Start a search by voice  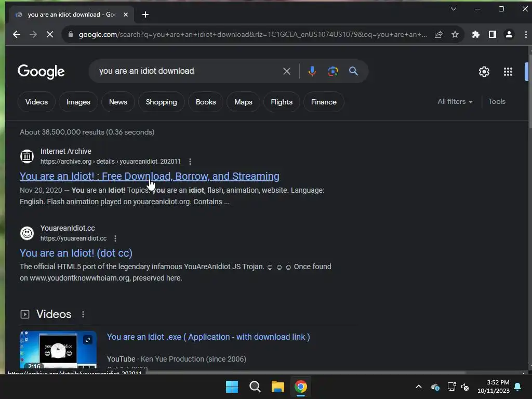312,71
